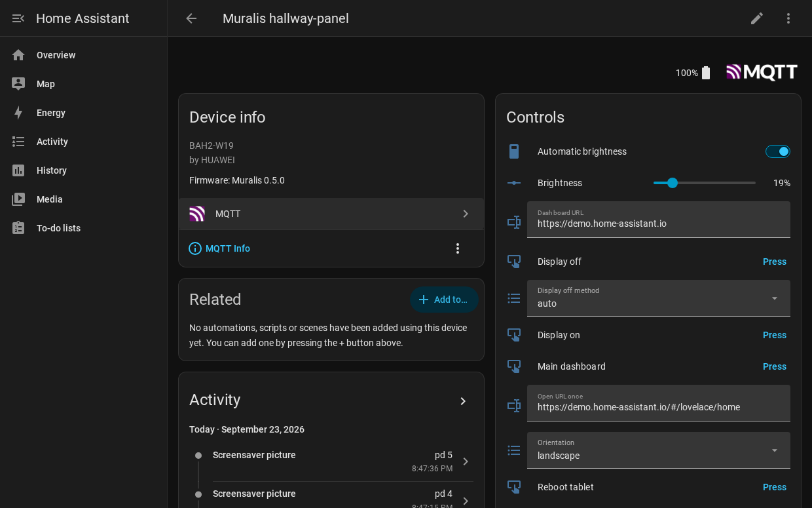Click into the Dashboard URL field
Screen dimensions: 812x508
(659, 220)
